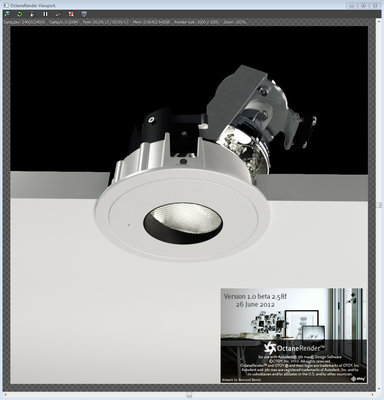The image size is (384, 400).
Task: Select the mouse pointer picker tool icon
Action: (32, 14)
